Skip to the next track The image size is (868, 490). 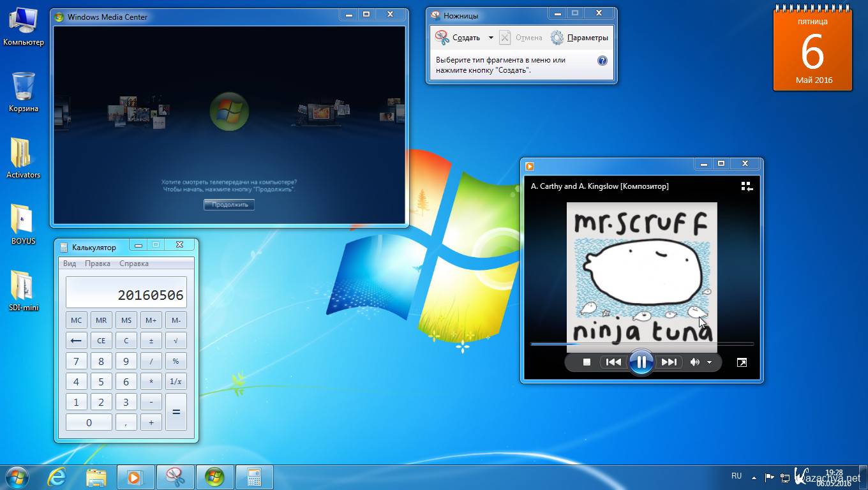(x=668, y=362)
